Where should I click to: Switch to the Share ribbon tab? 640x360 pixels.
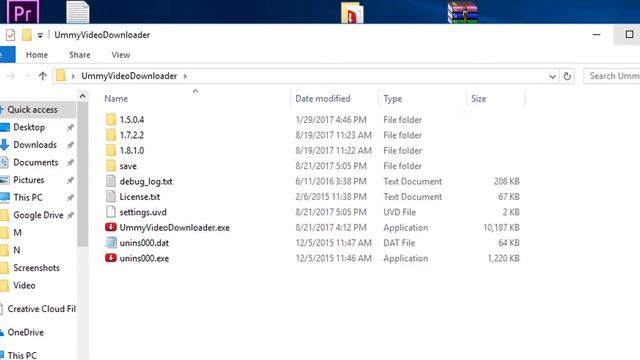click(80, 55)
